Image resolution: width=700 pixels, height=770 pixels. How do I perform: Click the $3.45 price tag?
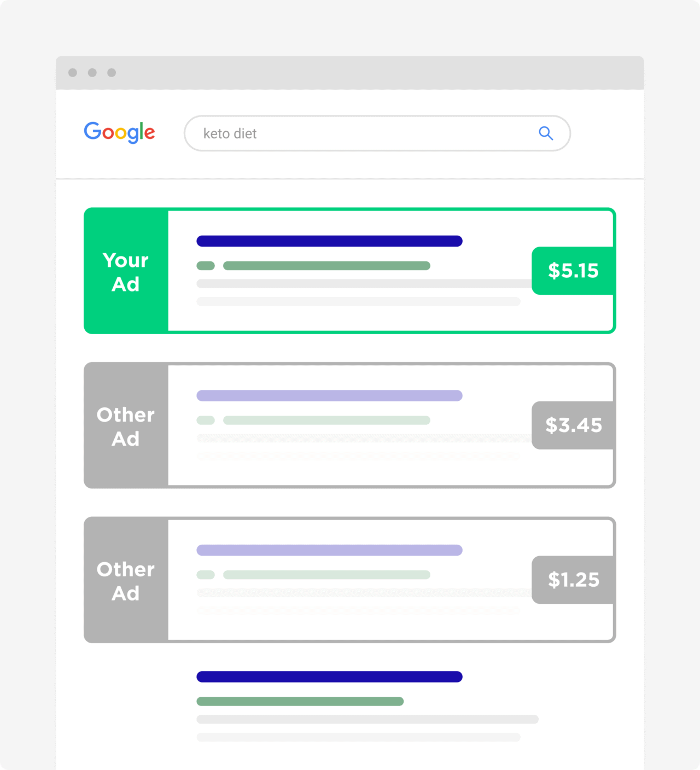[573, 425]
